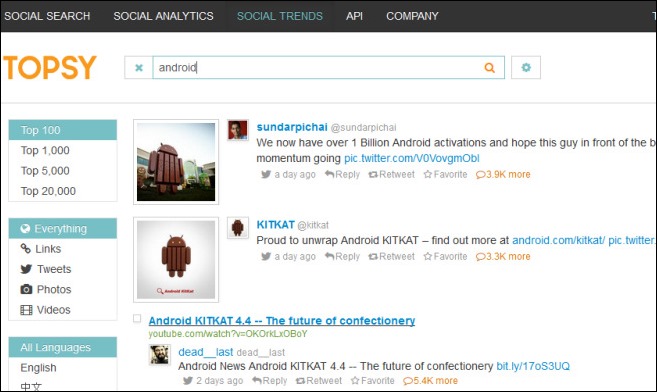Click the orange magnifier search icon

point(489,67)
